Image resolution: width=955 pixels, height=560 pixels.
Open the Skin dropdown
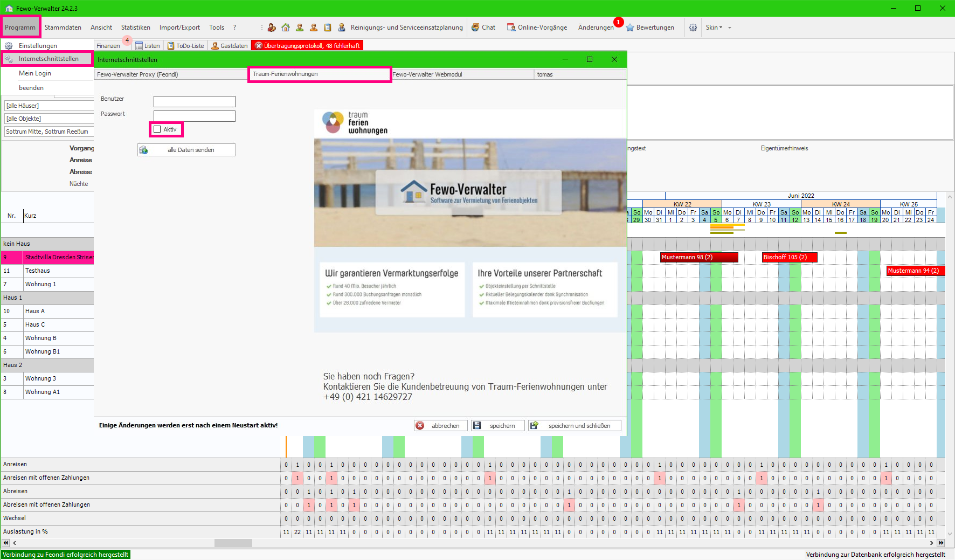point(714,27)
